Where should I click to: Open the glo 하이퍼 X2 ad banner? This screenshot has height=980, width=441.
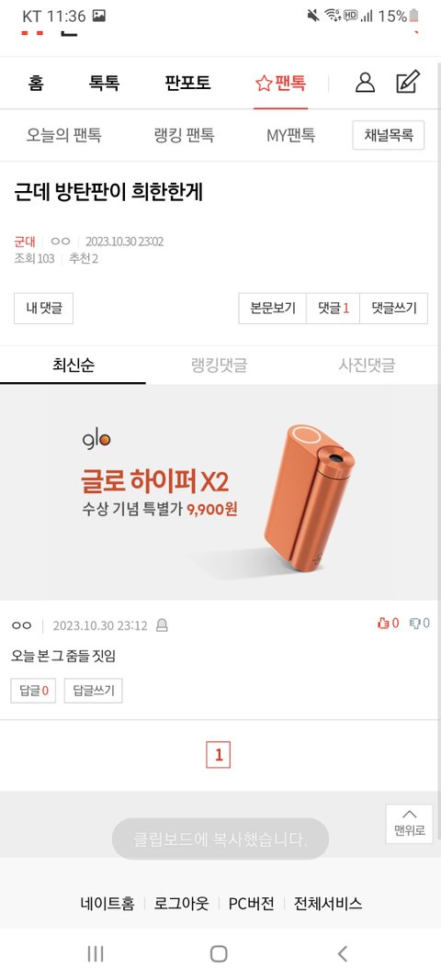coord(220,492)
